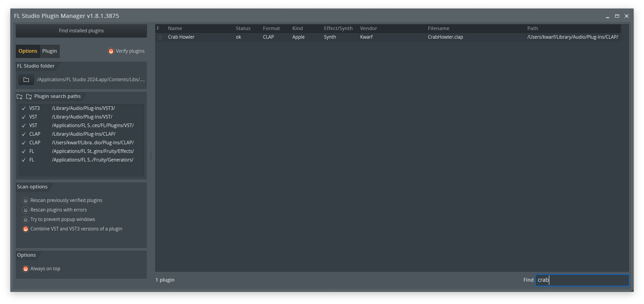Uncheck the FL Fruity/Effects path
This screenshot has height=304, width=644.
[24, 151]
